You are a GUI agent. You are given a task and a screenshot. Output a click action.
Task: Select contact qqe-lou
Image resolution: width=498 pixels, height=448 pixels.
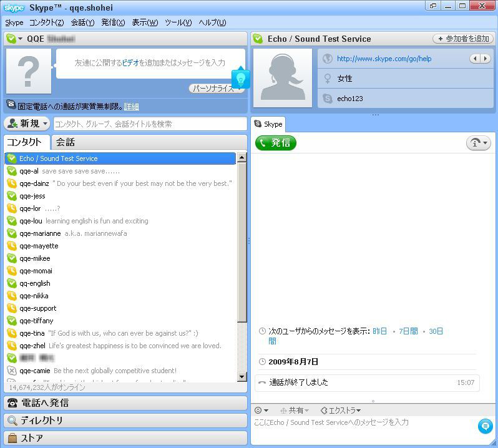[120, 221]
